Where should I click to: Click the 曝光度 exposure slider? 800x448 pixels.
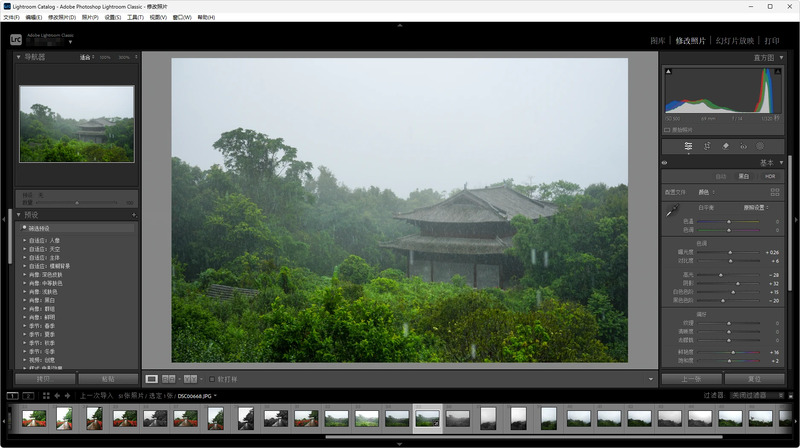[729, 252]
